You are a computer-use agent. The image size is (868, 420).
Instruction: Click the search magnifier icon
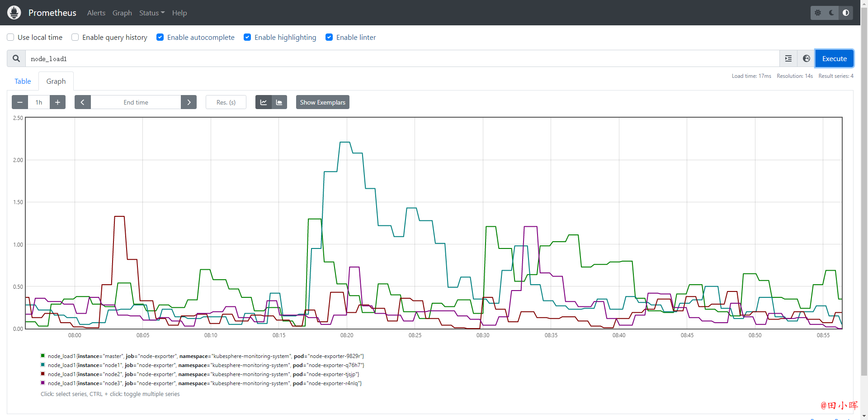coord(16,58)
